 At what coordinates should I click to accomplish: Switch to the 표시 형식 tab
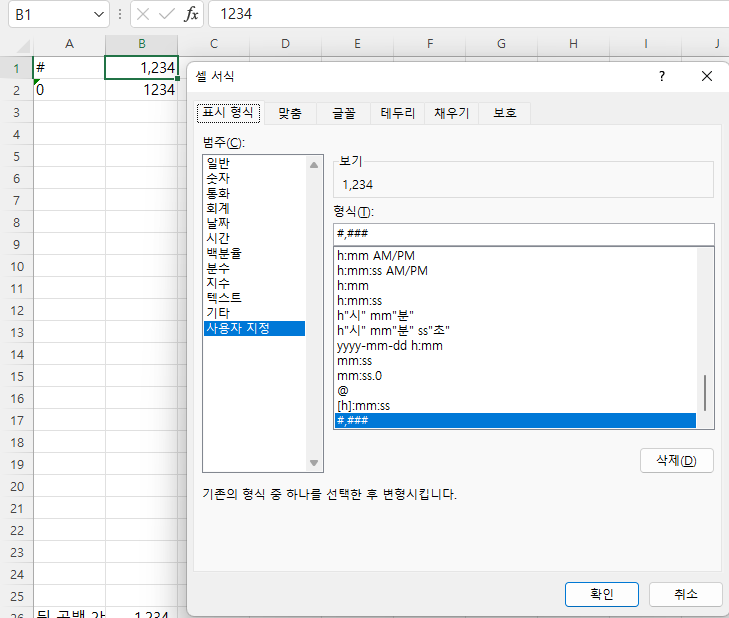pos(228,113)
